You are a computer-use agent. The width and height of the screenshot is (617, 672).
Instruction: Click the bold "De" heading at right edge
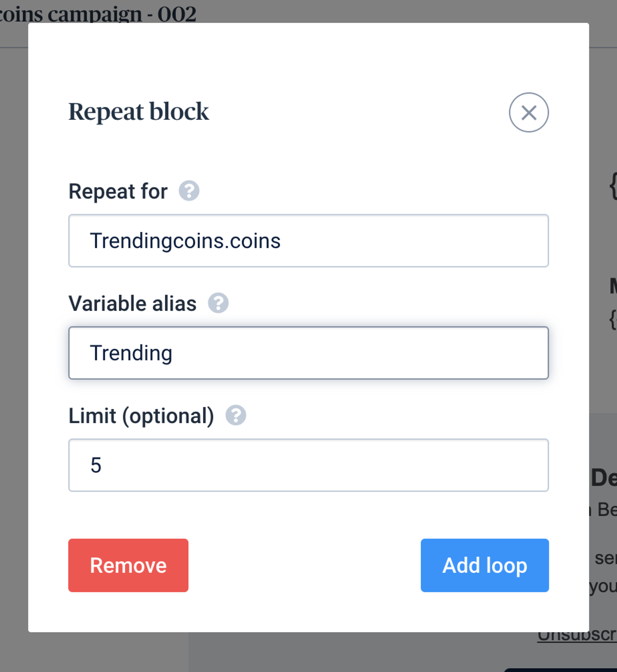604,478
